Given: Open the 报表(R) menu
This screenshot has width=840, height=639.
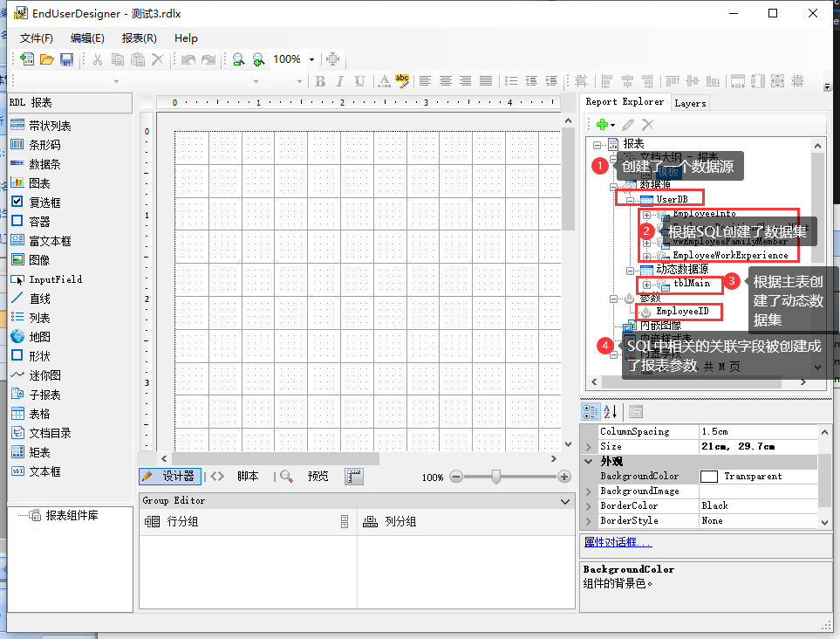Looking at the screenshot, I should click(x=140, y=38).
